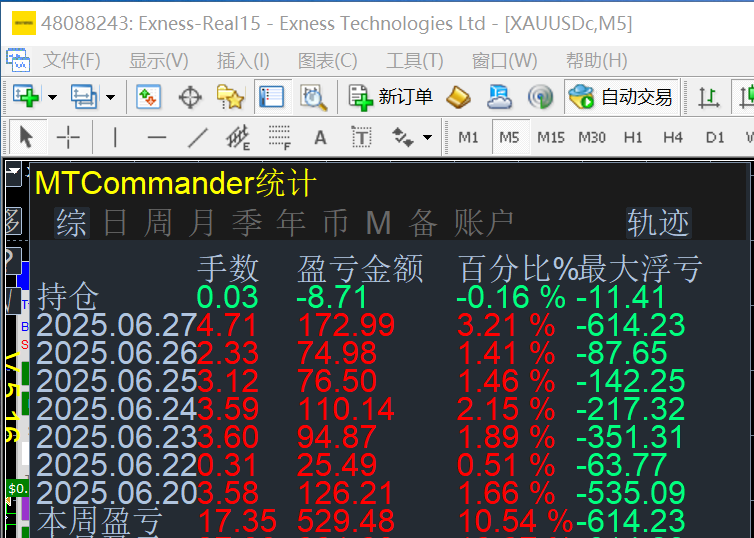Viewport: 754px width, 538px height.
Task: Select the text label T tool
Action: tap(361, 138)
